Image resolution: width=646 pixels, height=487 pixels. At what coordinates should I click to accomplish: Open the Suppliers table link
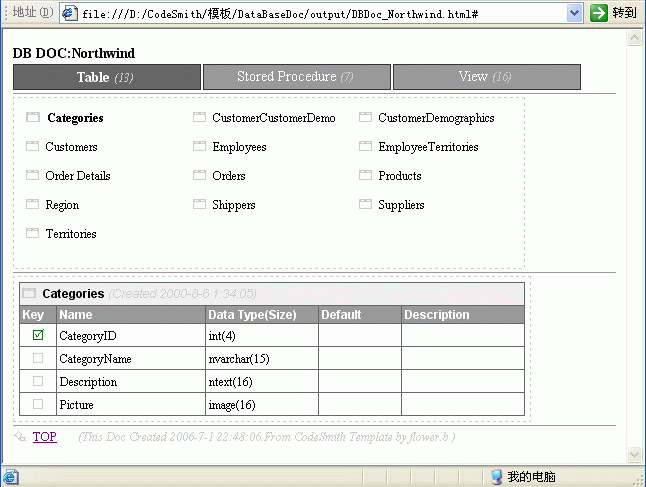tap(401, 206)
